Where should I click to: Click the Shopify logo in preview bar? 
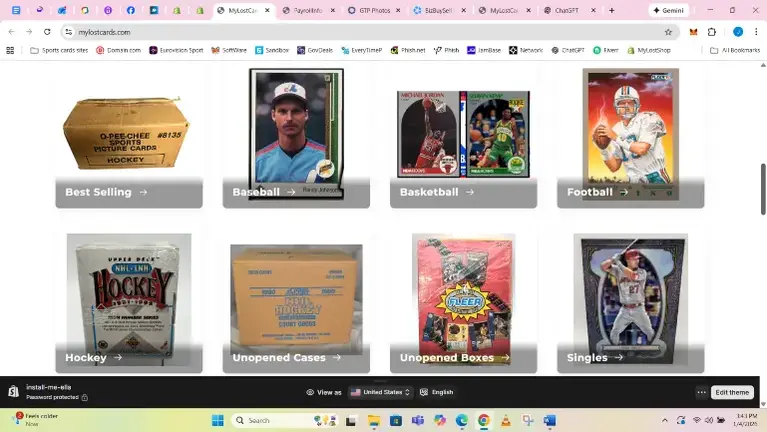13,391
